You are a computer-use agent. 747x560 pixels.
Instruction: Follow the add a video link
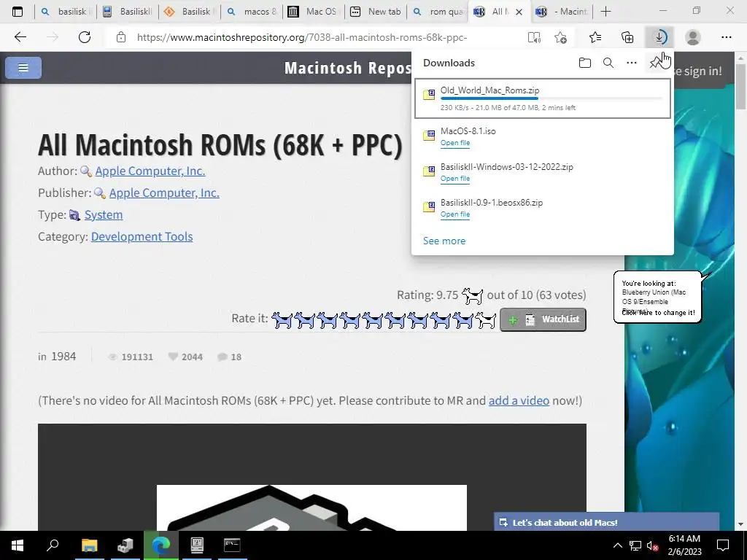519,400
